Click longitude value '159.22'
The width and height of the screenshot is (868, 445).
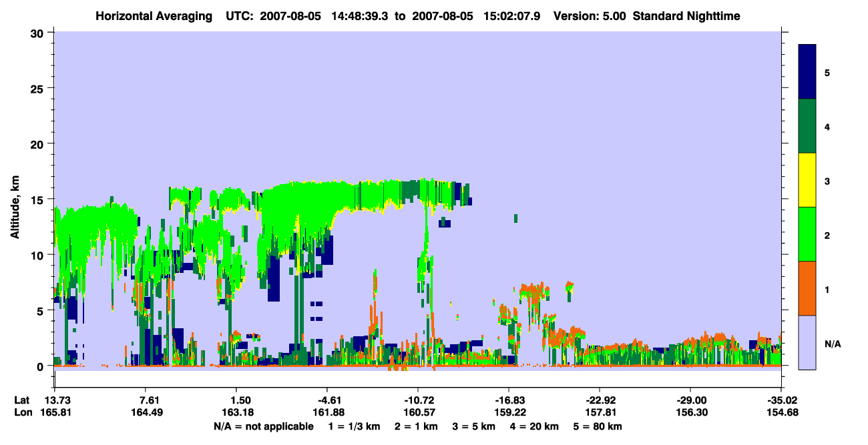coord(511,412)
